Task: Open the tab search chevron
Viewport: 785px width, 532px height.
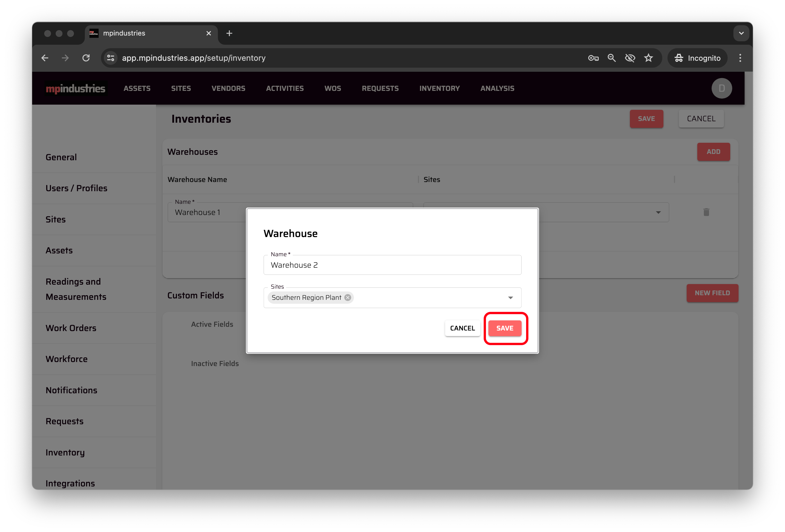Action: 741,34
